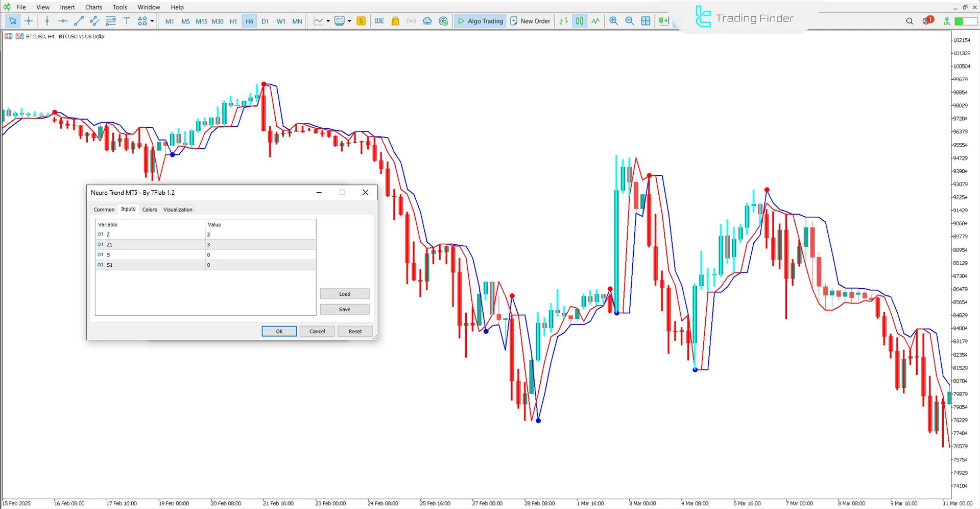Viewport: 980px width, 509px height.
Task: Expand the indicators dropdown next to chart icon
Action: tap(349, 21)
